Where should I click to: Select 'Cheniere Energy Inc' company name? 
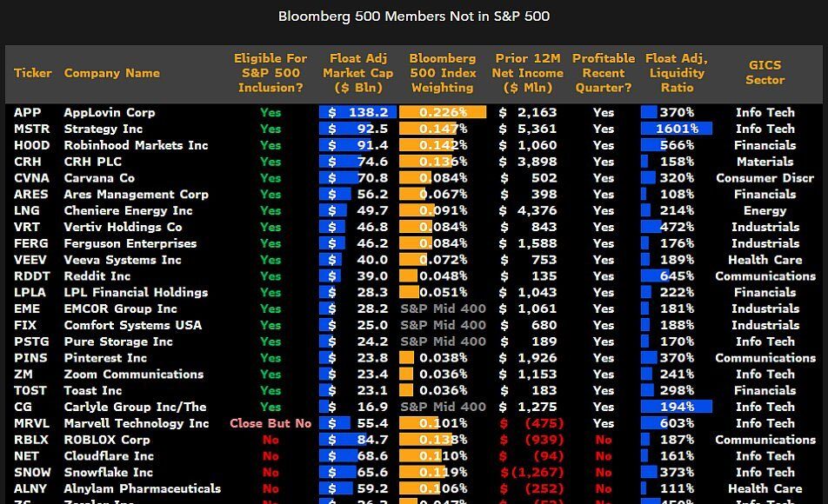129,210
